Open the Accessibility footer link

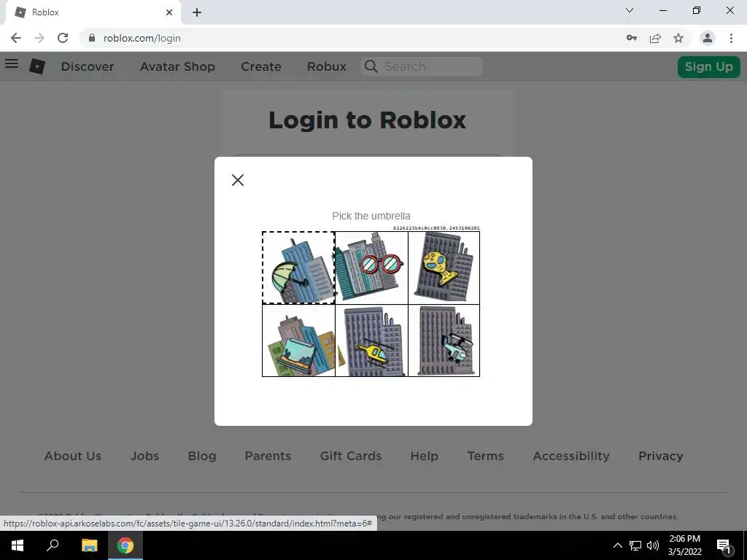tap(571, 456)
